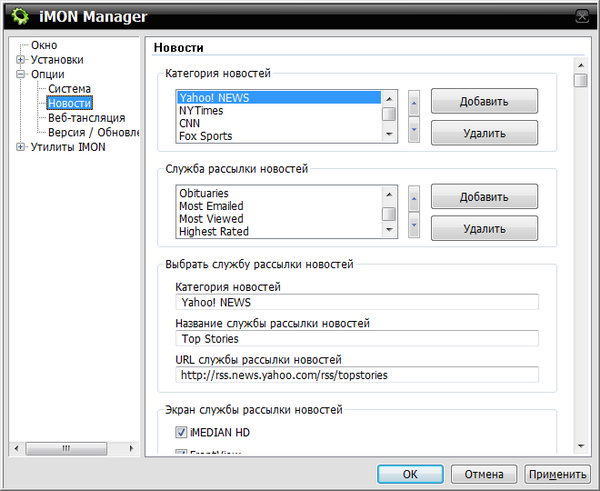Click the Отмена button
Screen dimensions: 600x491
click(x=484, y=474)
